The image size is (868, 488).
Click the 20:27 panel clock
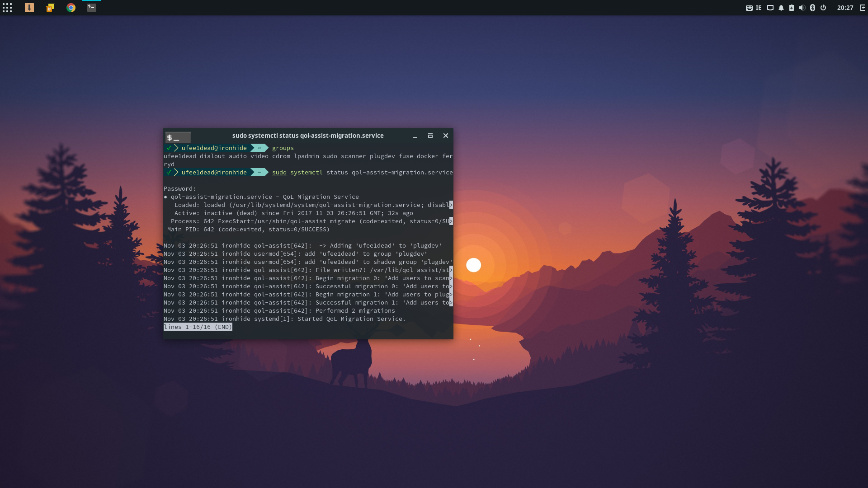[x=845, y=8]
